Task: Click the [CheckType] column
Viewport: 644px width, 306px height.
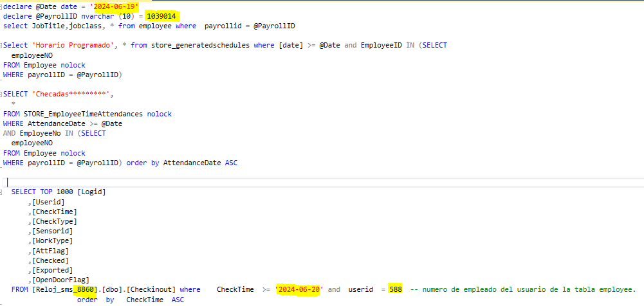Action: tap(54, 222)
